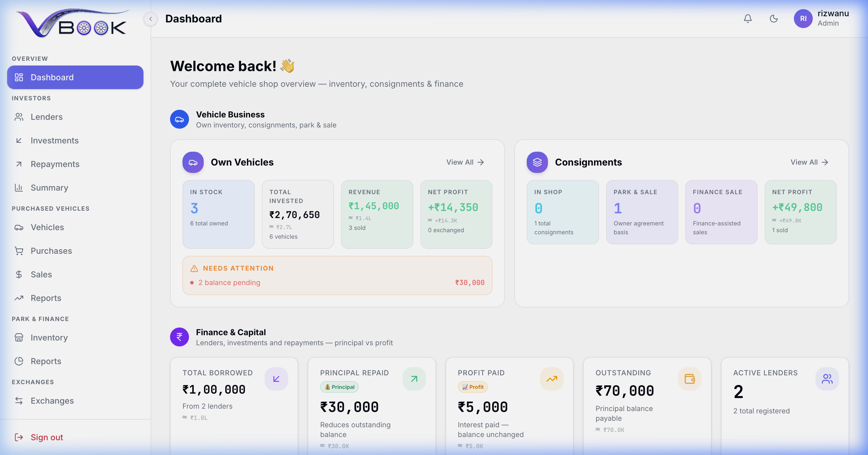Screen dimensions: 868x455
Task: Navigate to Sales
Action: [75, 274]
